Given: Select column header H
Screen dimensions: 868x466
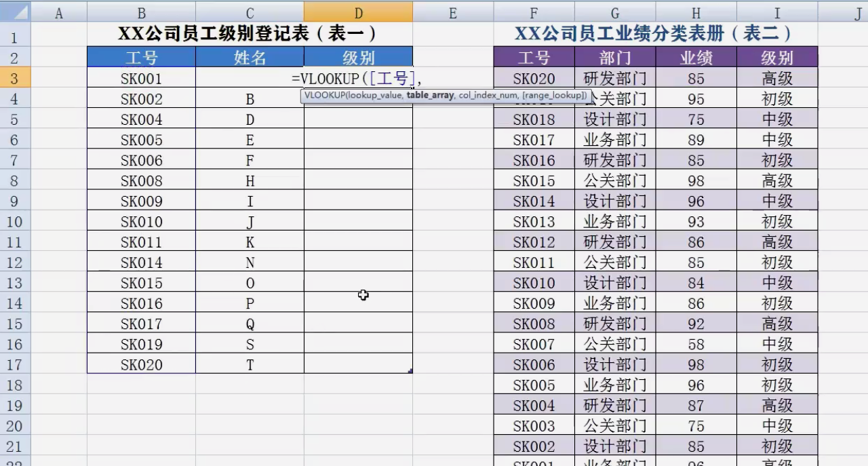Looking at the screenshot, I should [696, 12].
